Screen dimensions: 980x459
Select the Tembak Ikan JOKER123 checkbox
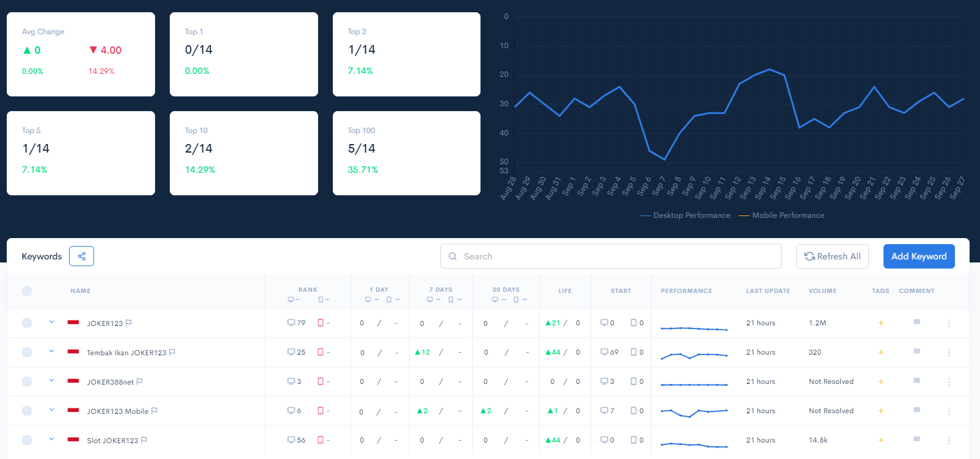27,352
